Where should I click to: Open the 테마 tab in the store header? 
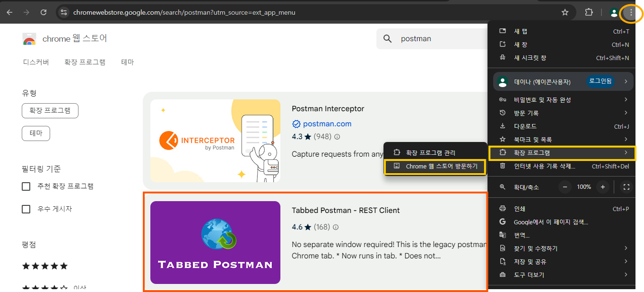pyautogui.click(x=128, y=62)
